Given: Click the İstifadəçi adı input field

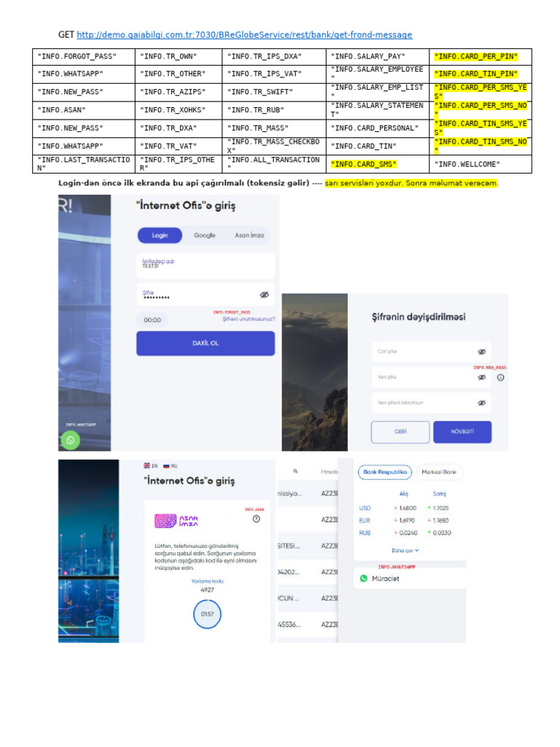Looking at the screenshot, I should coord(206,266).
